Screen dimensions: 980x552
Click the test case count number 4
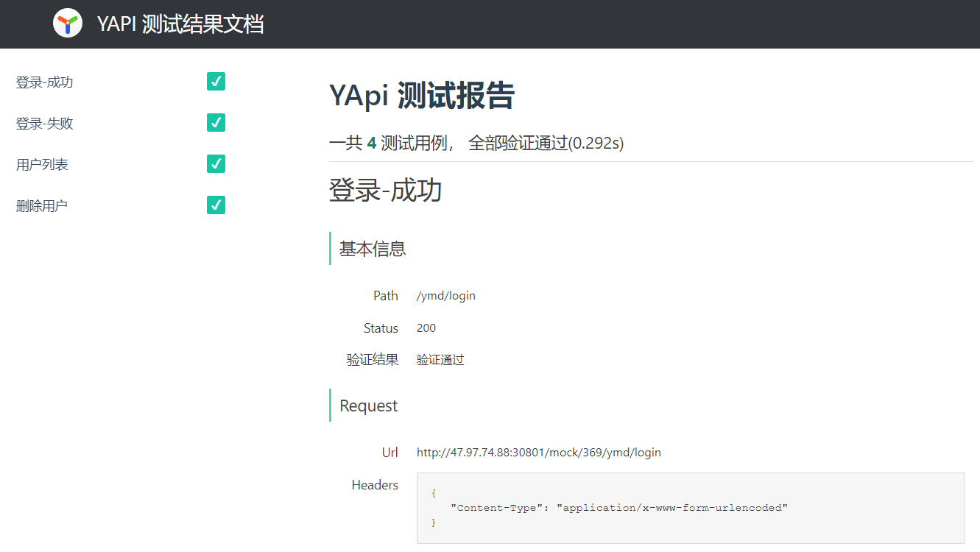pos(371,143)
